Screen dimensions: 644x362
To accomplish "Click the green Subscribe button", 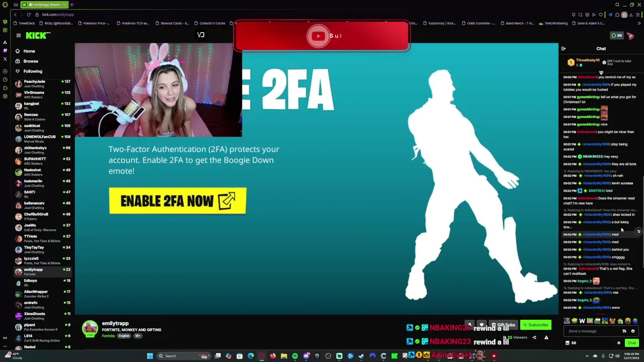I will [x=535, y=325].
